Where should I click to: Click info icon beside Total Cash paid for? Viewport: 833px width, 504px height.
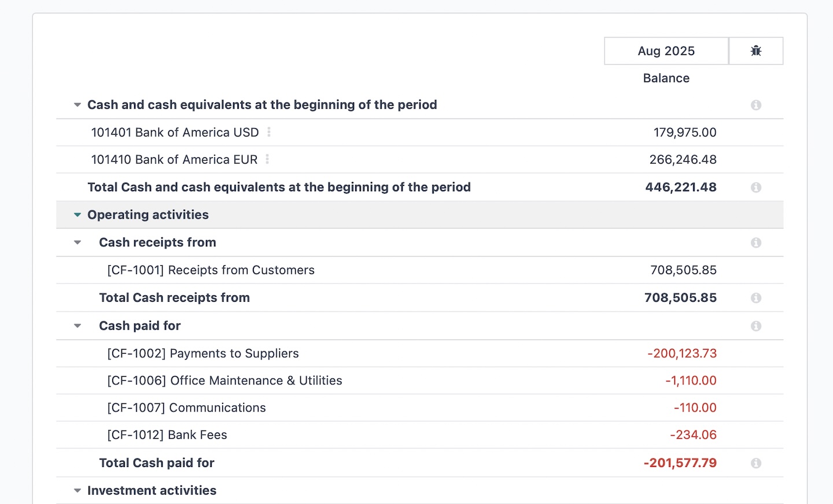tap(755, 463)
